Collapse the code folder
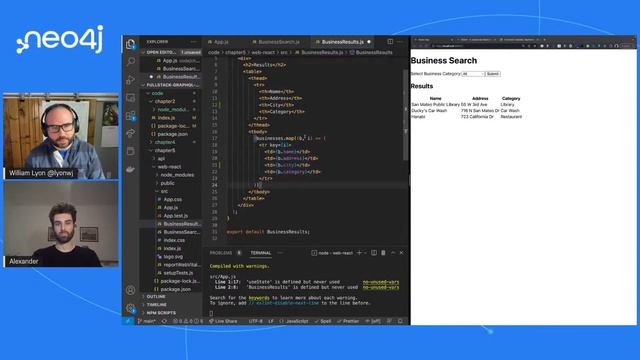Image resolution: width=640 pixels, height=360 pixels. [171, 93]
